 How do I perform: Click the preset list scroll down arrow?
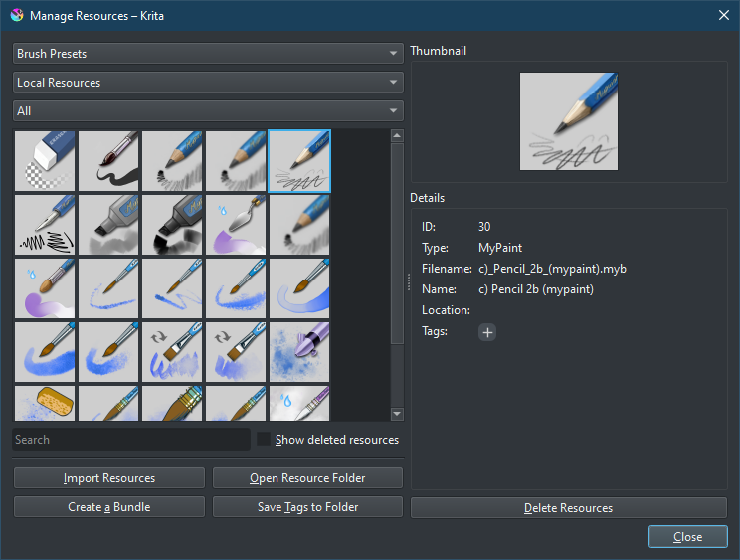398,414
